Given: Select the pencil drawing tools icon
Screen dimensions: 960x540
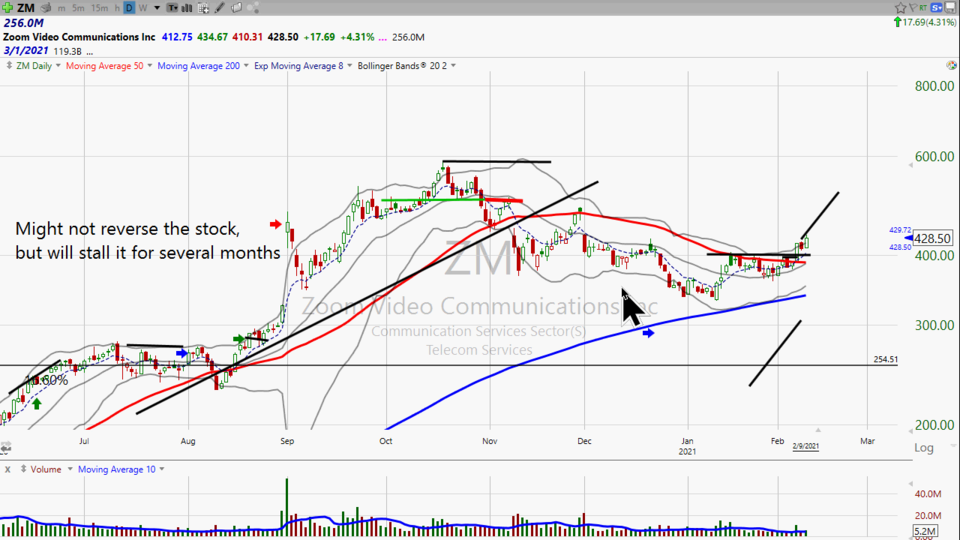Looking at the screenshot, I should tap(220, 8).
